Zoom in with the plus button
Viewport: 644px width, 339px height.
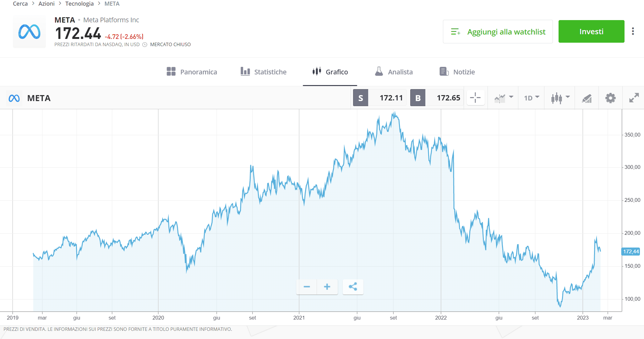pyautogui.click(x=327, y=287)
